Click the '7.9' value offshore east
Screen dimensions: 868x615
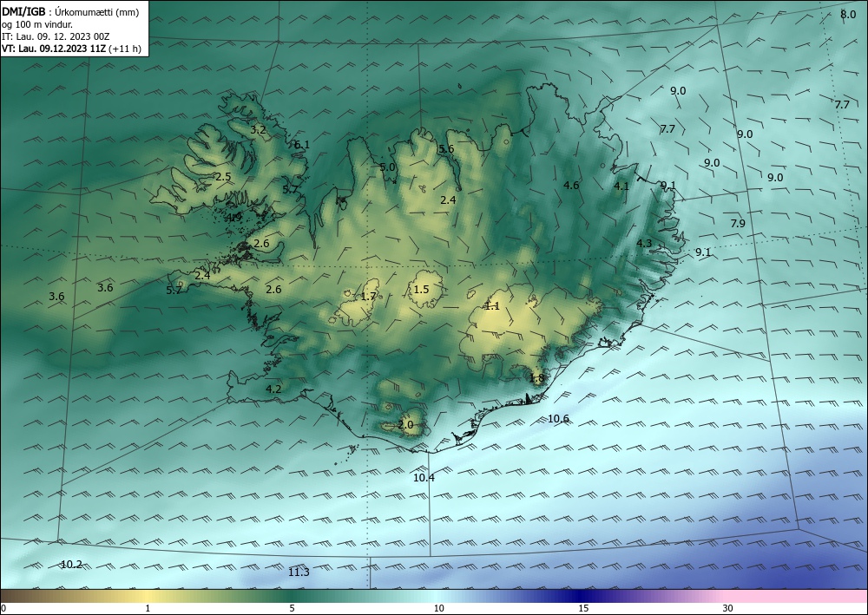click(x=738, y=224)
